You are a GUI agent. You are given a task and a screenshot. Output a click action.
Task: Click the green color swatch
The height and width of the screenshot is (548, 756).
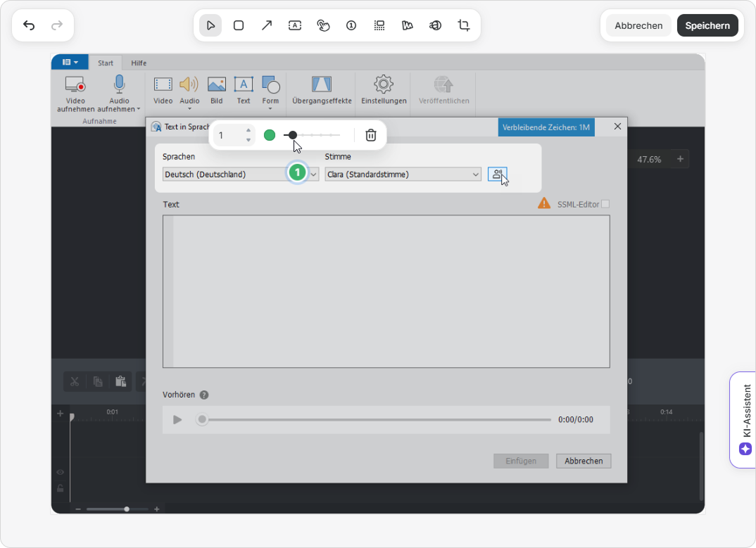click(270, 135)
